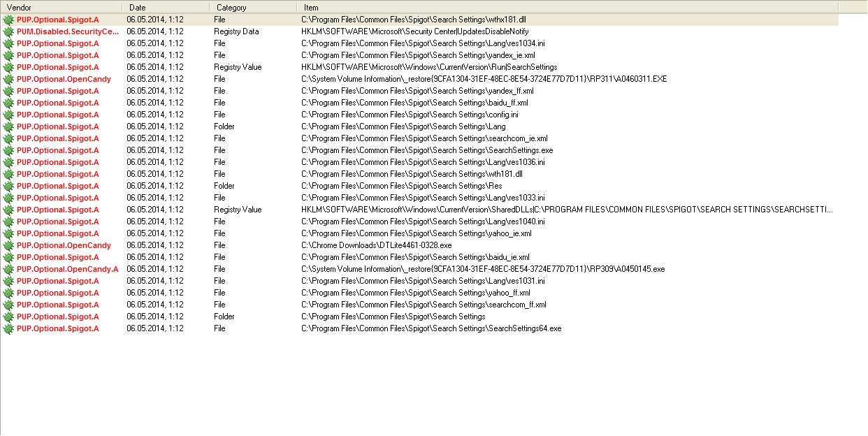Image resolution: width=868 pixels, height=436 pixels.
Task: Select the threat icon for res1031.ini
Action: pyautogui.click(x=8, y=281)
